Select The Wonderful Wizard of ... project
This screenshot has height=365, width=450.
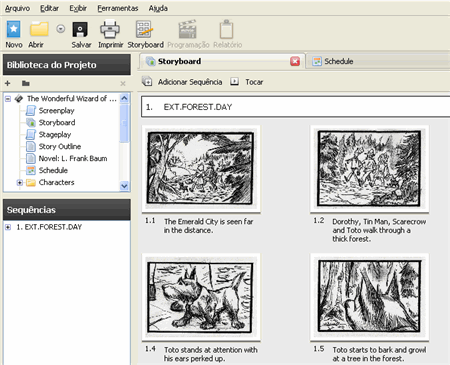click(x=71, y=99)
